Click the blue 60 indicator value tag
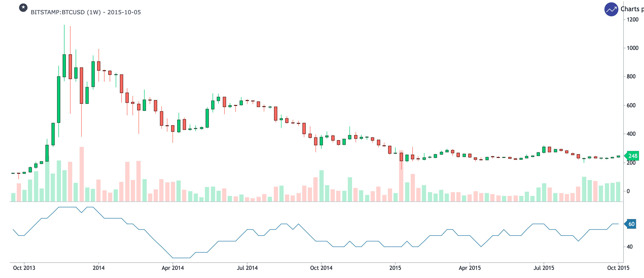644x278 pixels. (x=631, y=224)
